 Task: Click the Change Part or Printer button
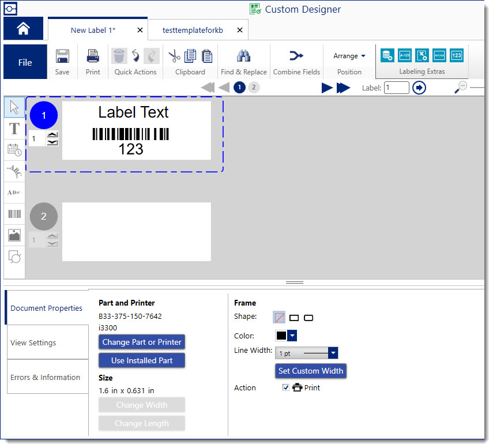click(142, 342)
